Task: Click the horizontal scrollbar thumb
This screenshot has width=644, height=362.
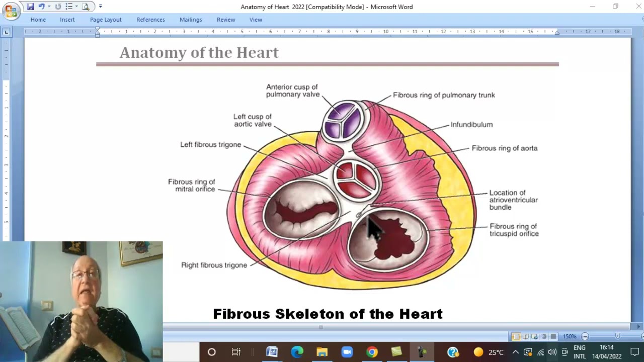Action: [320, 327]
